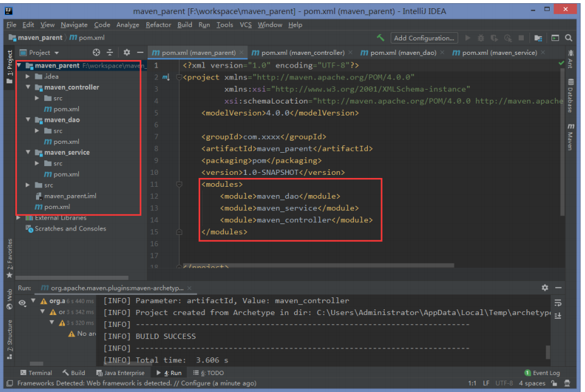Toggle the lock read-only icon in status bar
The width and height of the screenshot is (585, 392).
click(555, 383)
